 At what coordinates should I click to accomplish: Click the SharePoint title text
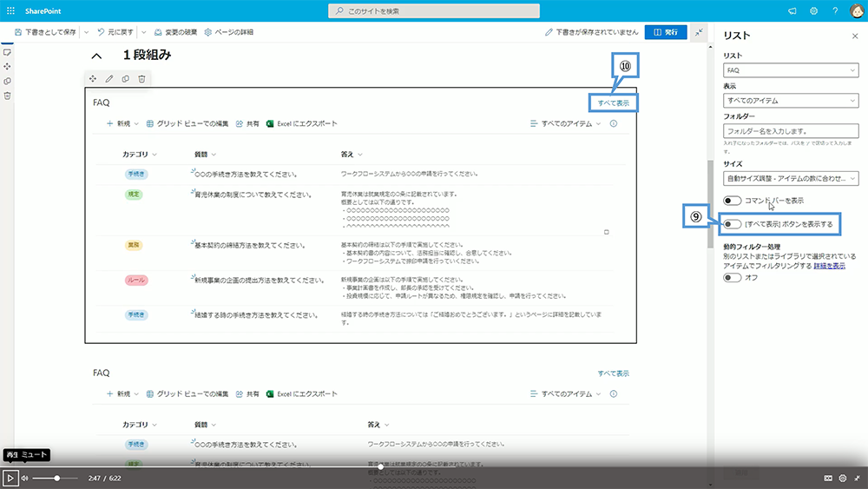(43, 11)
